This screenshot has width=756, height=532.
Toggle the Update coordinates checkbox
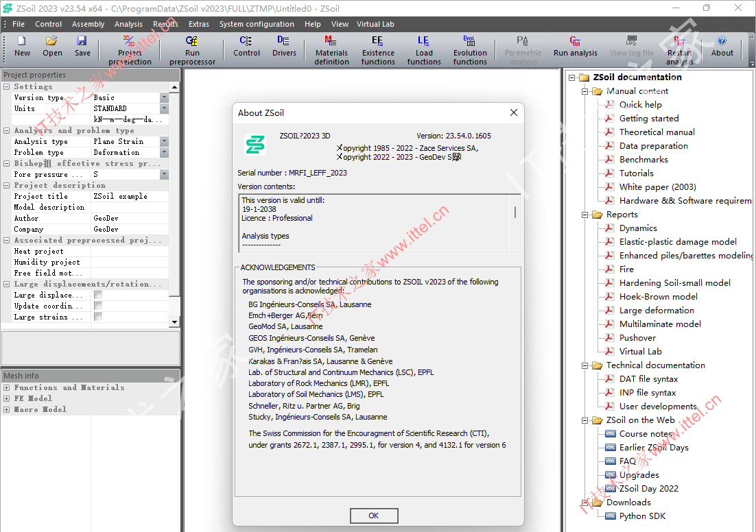(98, 306)
